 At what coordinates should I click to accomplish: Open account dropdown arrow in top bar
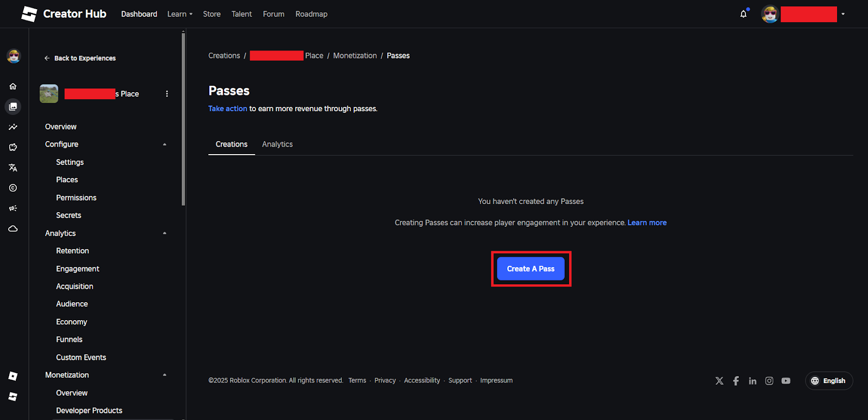[x=843, y=14]
